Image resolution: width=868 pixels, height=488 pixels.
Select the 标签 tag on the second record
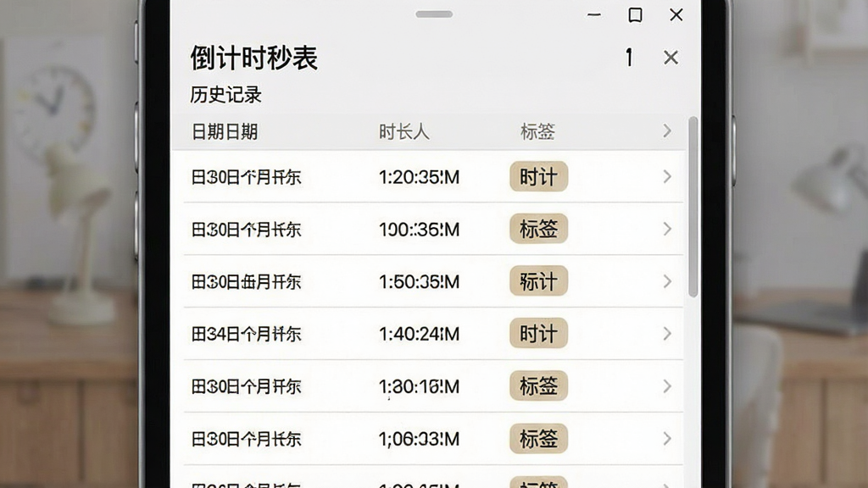[538, 229]
